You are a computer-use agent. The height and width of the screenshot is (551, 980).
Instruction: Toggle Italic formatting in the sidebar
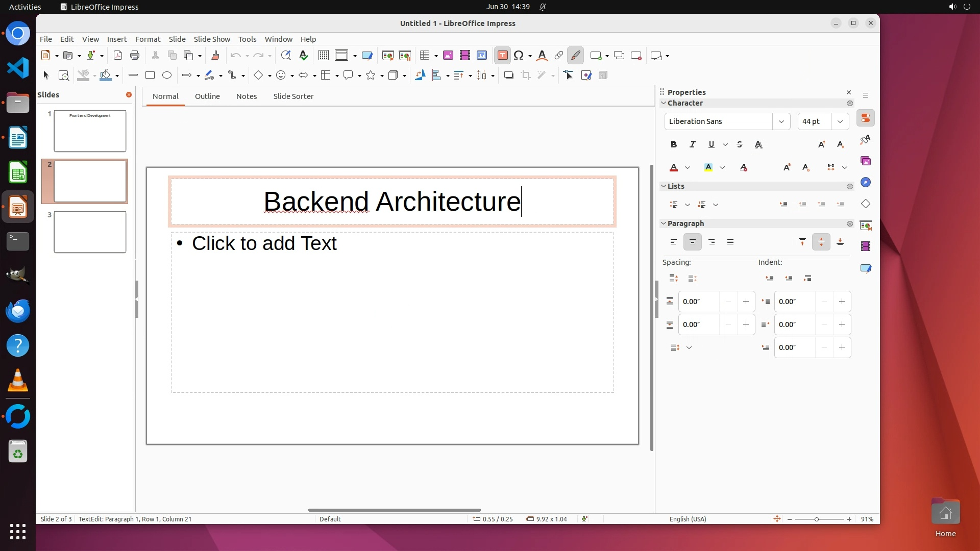tap(693, 144)
